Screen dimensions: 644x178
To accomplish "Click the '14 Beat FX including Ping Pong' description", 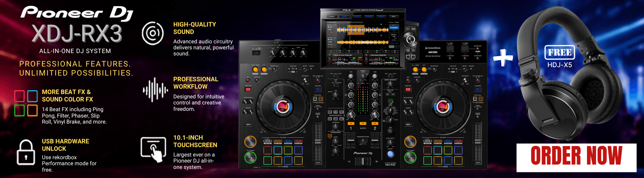I will point(74,116).
